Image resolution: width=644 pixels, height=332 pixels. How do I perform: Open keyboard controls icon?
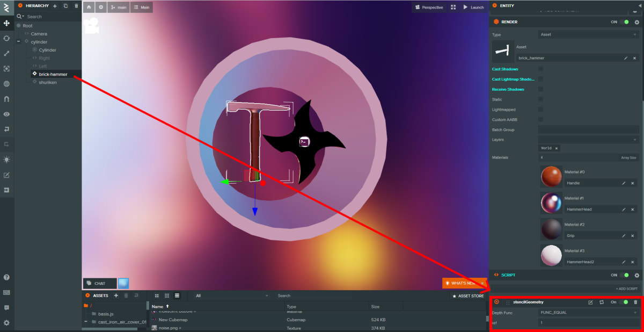[x=6, y=292]
